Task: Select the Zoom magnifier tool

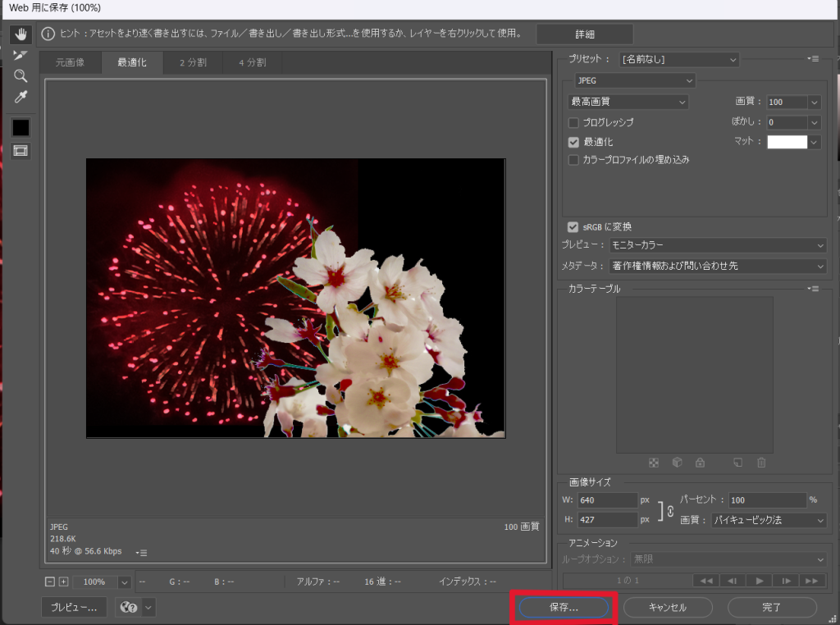Action: click(x=21, y=76)
